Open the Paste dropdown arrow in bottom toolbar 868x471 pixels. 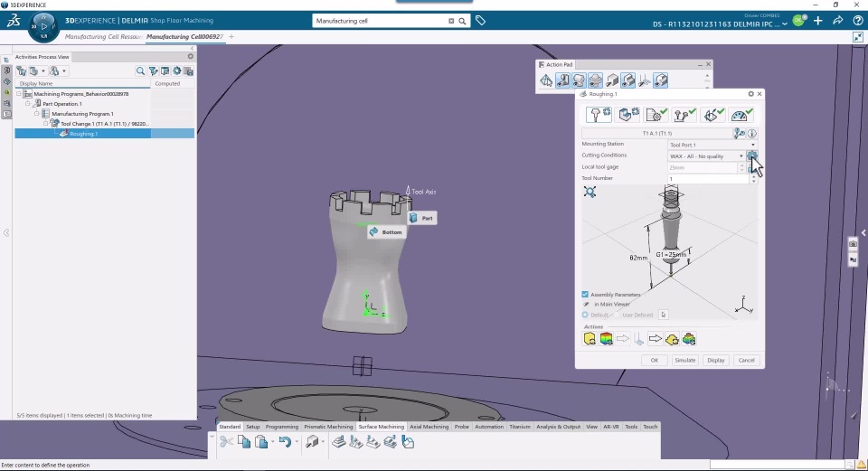tap(272, 442)
